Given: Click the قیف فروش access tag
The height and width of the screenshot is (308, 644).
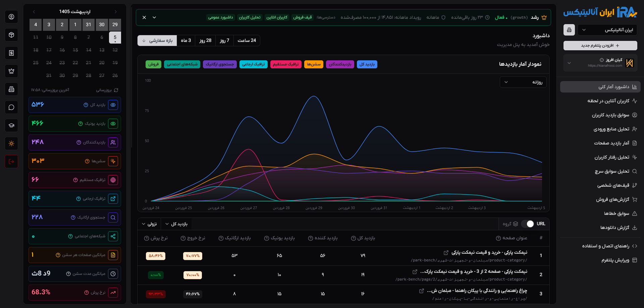Looking at the screenshot, I should point(303,17).
